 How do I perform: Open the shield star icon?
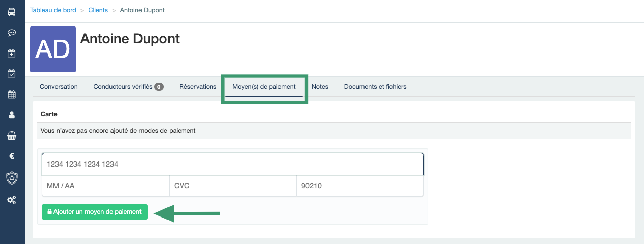click(12, 178)
